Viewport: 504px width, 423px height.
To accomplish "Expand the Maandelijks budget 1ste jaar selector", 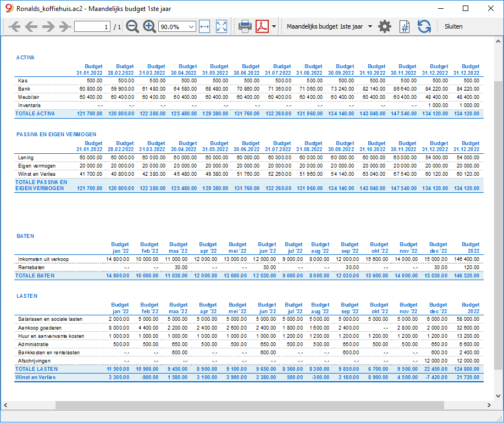I will (x=329, y=27).
